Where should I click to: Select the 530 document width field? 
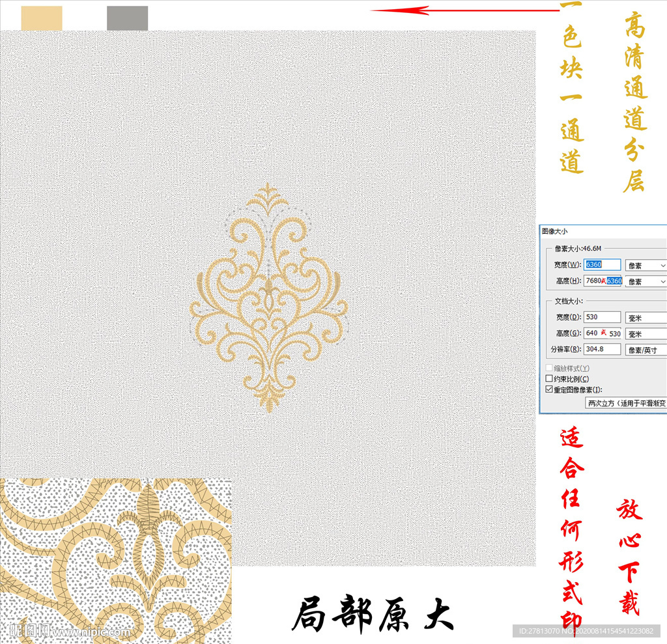[x=601, y=316]
